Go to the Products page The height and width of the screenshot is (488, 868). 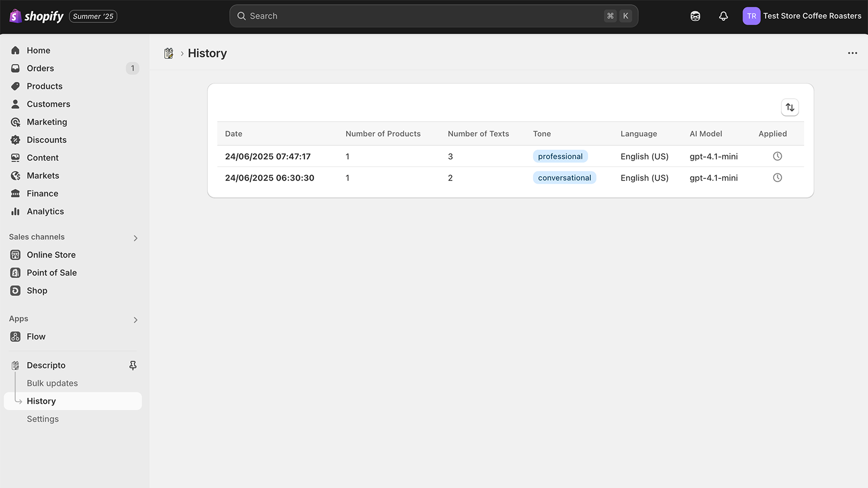[44, 86]
